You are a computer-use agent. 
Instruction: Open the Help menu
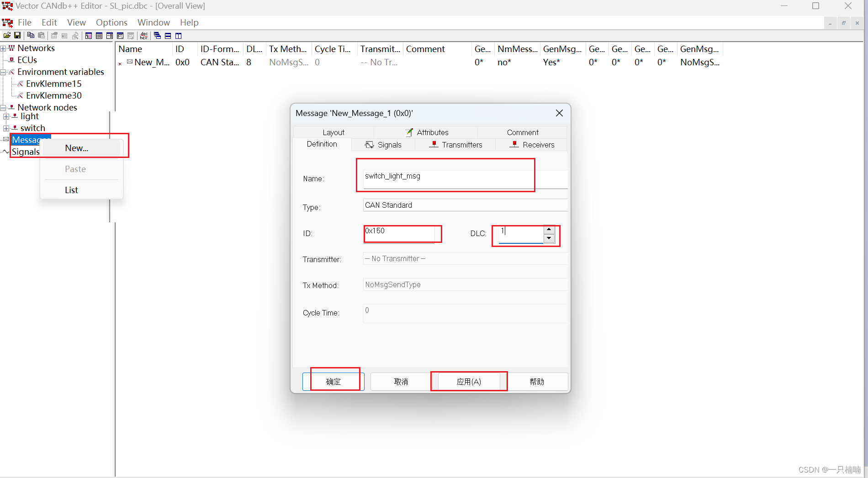coord(189,22)
